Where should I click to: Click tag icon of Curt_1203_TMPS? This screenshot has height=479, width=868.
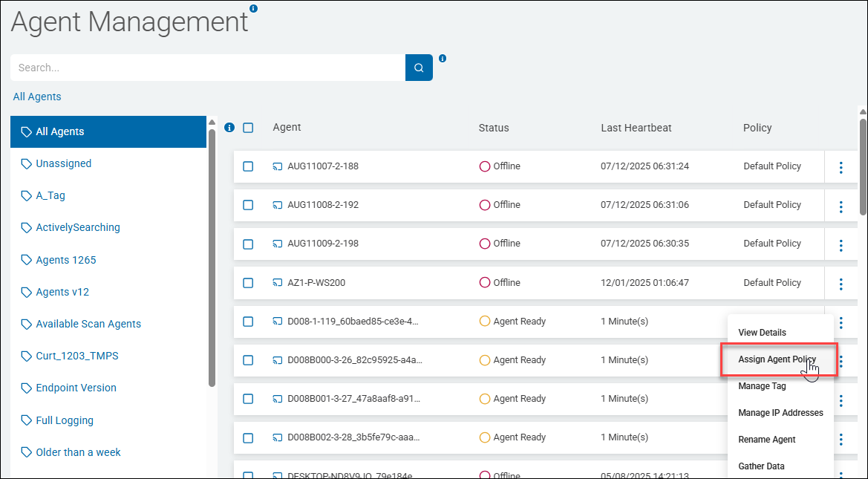click(x=26, y=356)
